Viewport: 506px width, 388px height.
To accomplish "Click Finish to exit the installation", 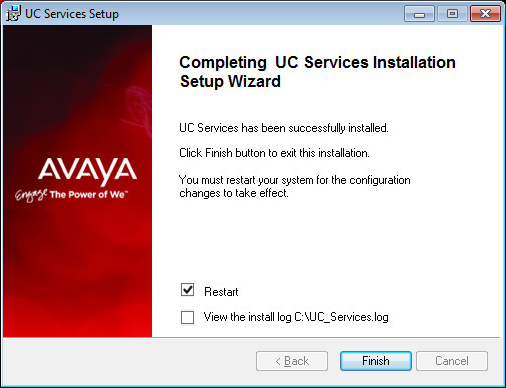I will click(x=376, y=361).
